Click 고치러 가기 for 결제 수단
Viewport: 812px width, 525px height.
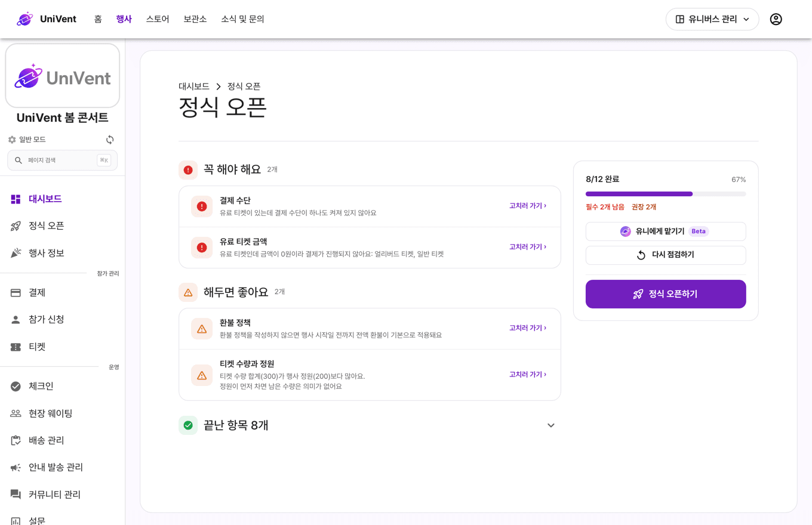click(528, 206)
